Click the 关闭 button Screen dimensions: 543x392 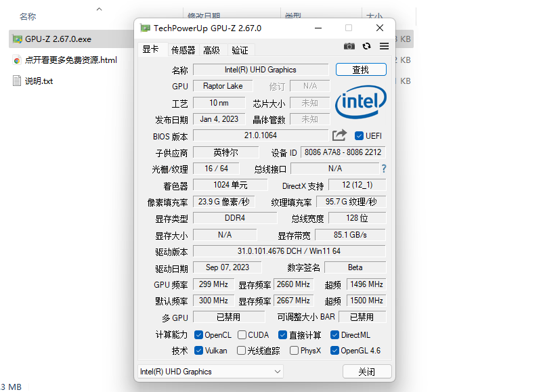click(367, 372)
